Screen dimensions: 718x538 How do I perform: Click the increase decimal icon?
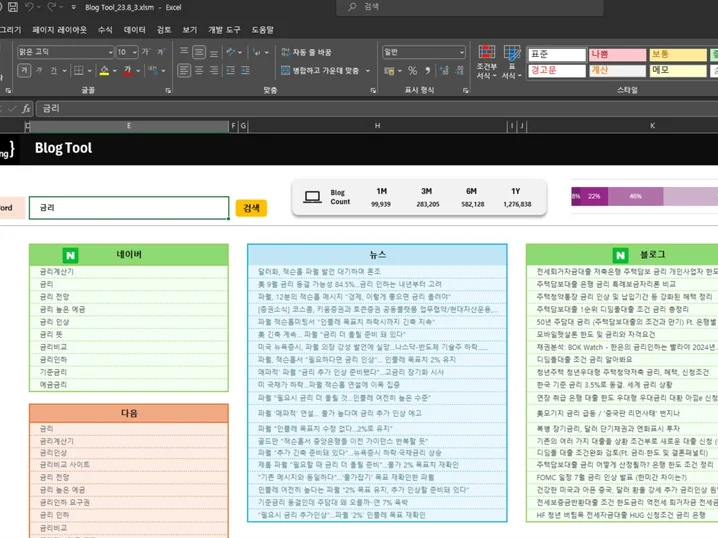(x=444, y=71)
